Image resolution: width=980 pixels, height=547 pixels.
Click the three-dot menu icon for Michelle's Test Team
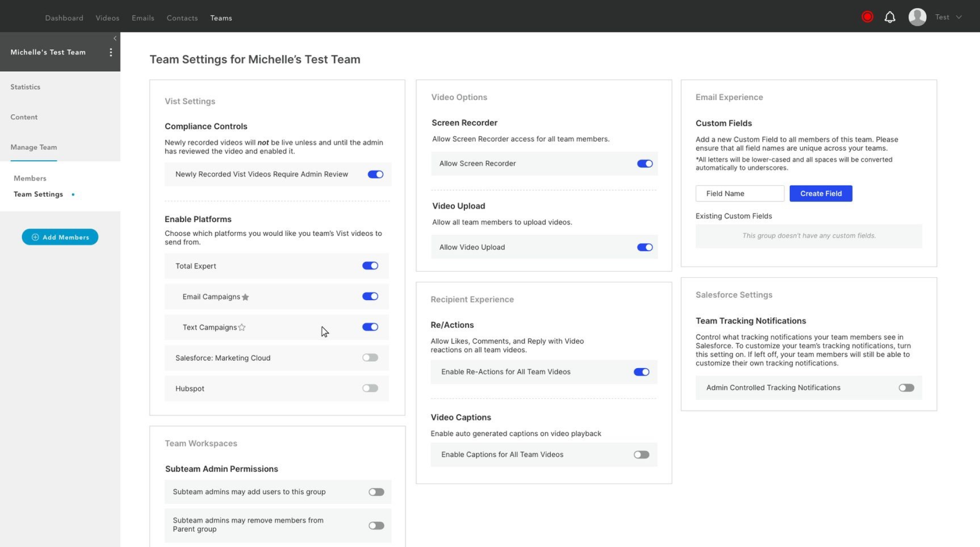click(x=109, y=52)
